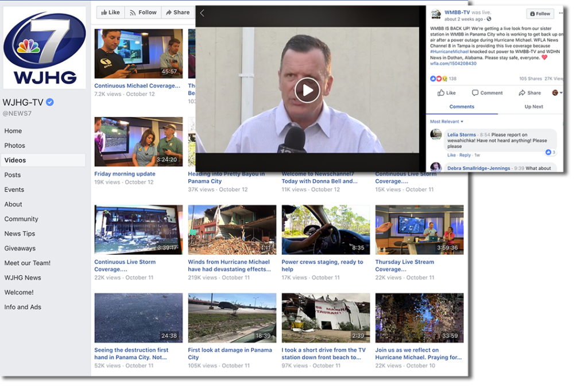Open the wfla.com/1504208430 link
Image resolution: width=588 pixels, height=392 pixels.
[x=454, y=63]
